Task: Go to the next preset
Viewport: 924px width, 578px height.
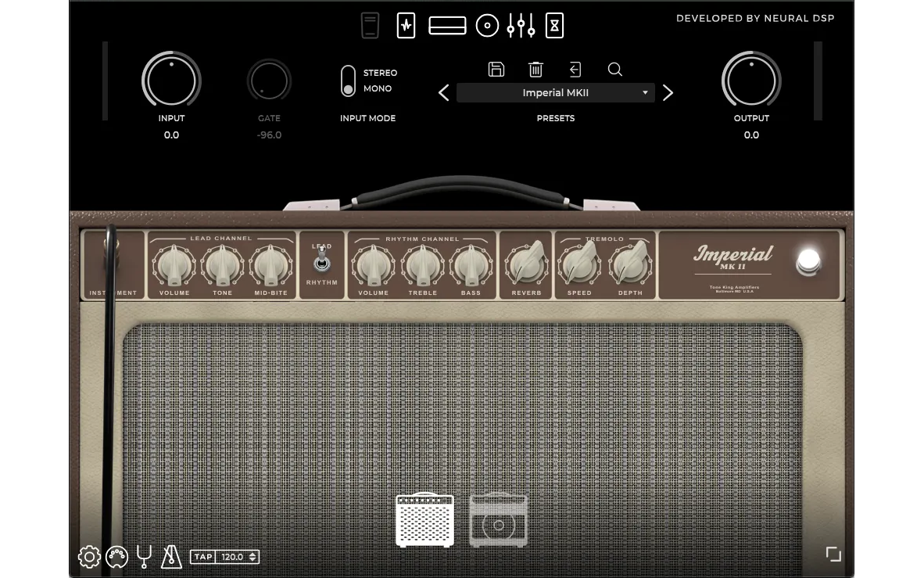Action: [668, 93]
